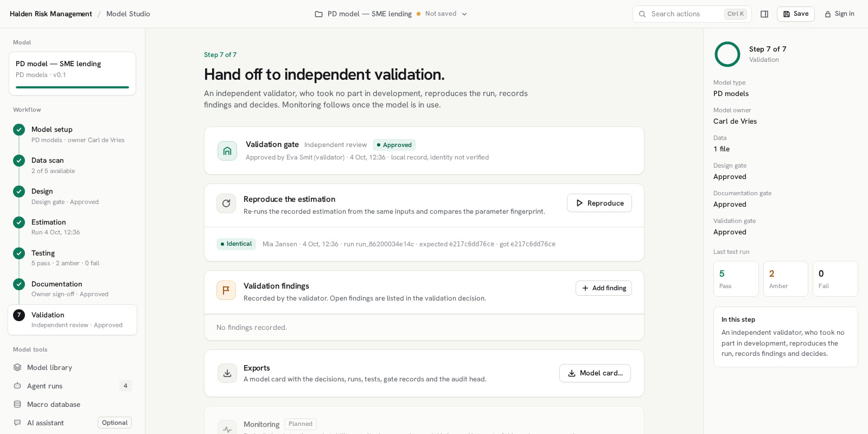The image size is (868, 434).
Task: Click the Approved status badge on Validation gate
Action: coord(394,145)
